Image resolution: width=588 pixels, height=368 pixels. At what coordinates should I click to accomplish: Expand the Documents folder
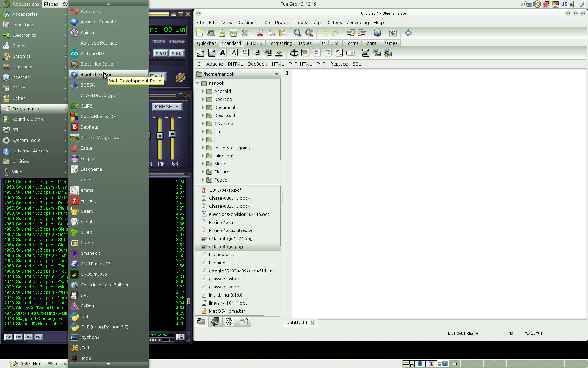(x=203, y=107)
